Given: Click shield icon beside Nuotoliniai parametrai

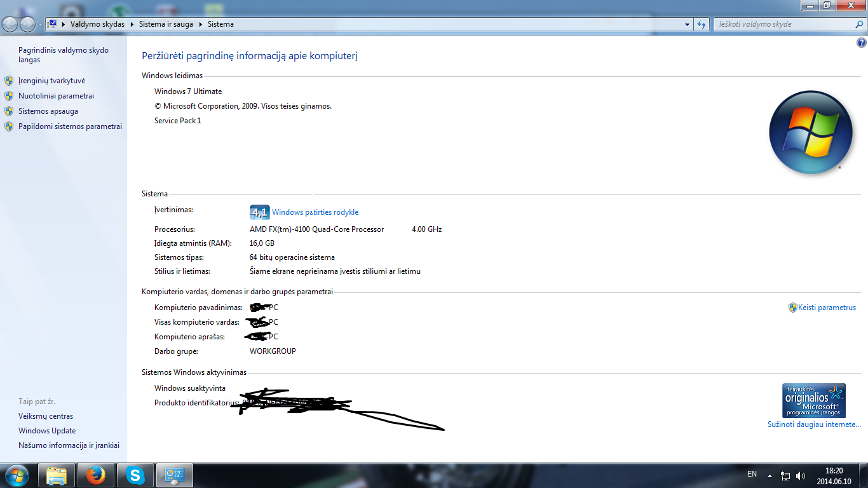Looking at the screenshot, I should (9, 96).
